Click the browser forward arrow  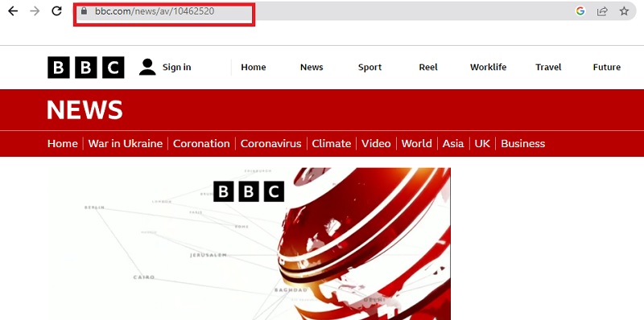click(35, 11)
